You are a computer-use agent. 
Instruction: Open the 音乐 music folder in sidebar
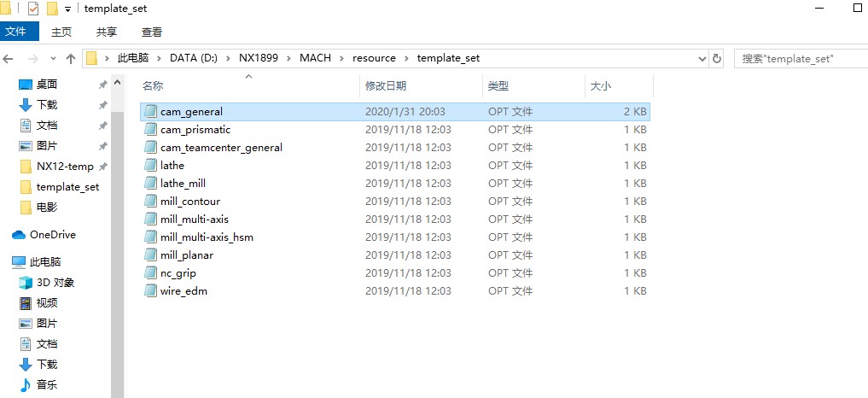[x=46, y=385]
